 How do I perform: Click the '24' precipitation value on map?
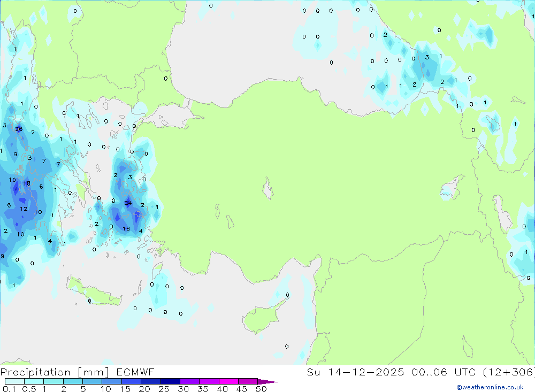pos(128,203)
